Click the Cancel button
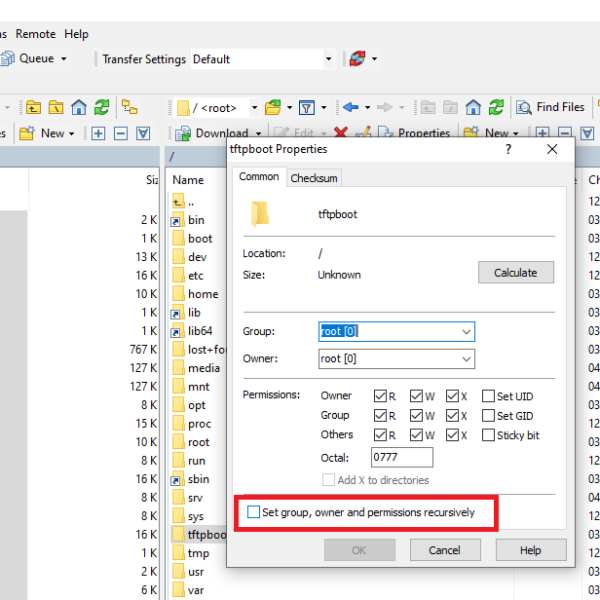 point(444,550)
